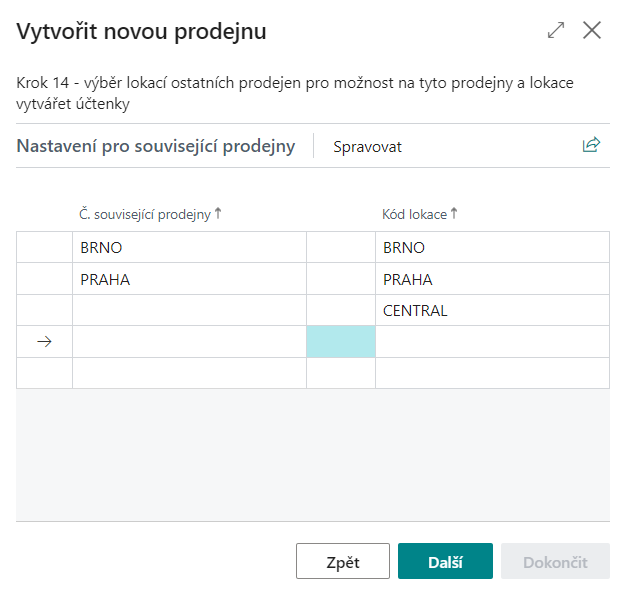
Task: Click the share icon next to Spravovat
Action: 591,145
